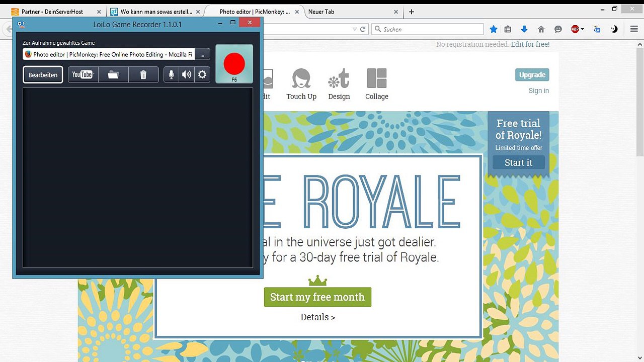Toggle the speaker sound capture icon
The image size is (644, 362).
pyautogui.click(x=187, y=74)
